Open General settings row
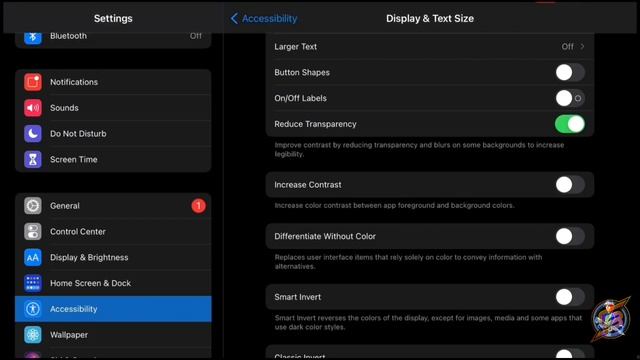The image size is (640, 360). [x=113, y=206]
